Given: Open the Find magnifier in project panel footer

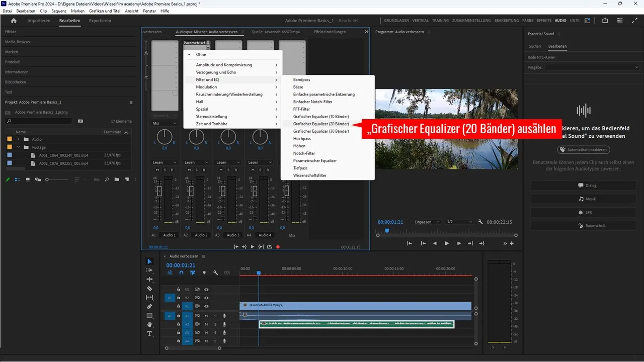Looking at the screenshot, I should pos(107,179).
